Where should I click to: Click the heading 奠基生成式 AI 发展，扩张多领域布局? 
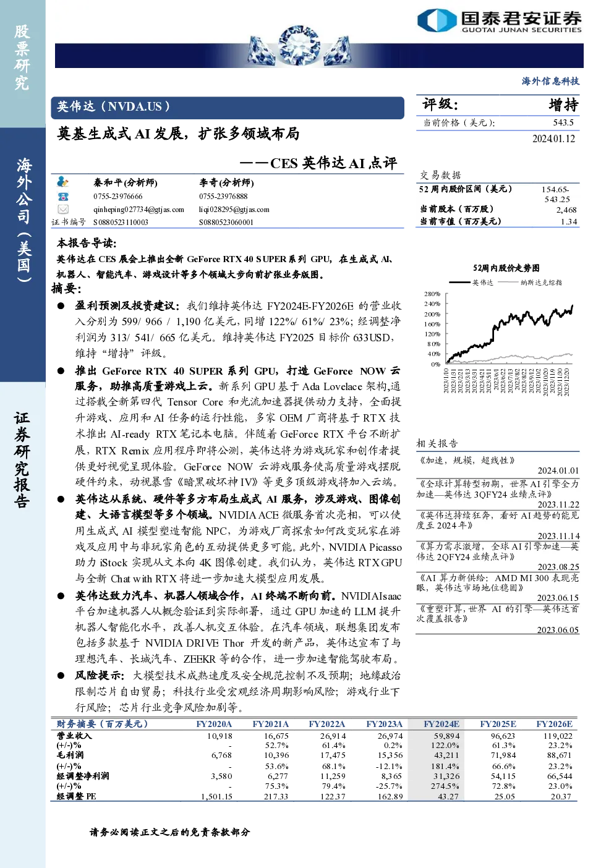click(x=178, y=134)
